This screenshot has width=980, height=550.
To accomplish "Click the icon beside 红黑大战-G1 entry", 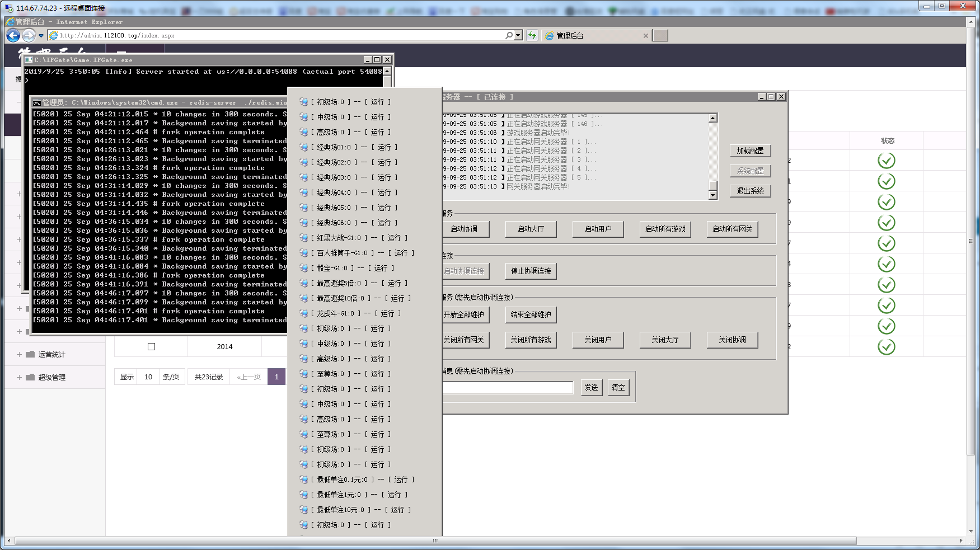I will pos(303,238).
